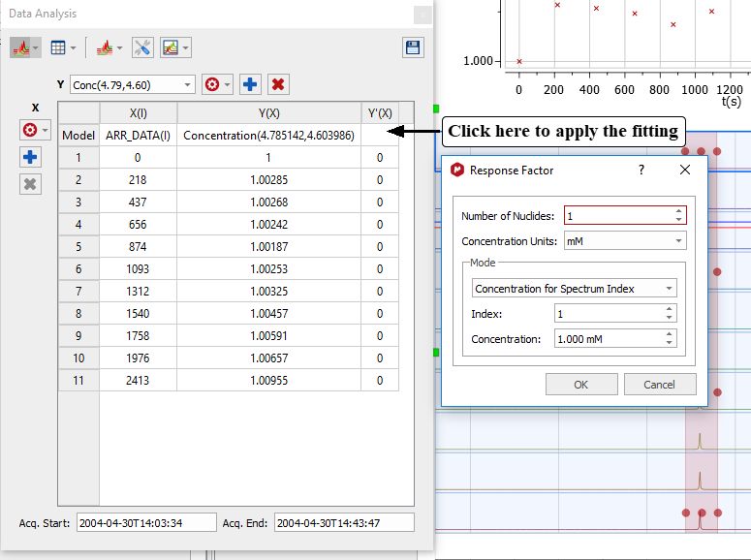This screenshot has height=560, width=751.
Task: Click the cell with value 1.00457
Action: pyautogui.click(x=268, y=314)
